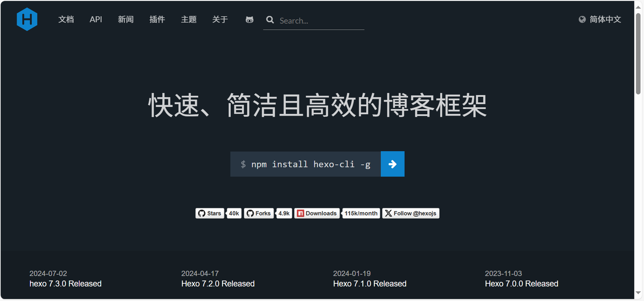Click the page vertical scrollbar thumb
Image resolution: width=644 pixels, height=301 pixels.
(639, 53)
